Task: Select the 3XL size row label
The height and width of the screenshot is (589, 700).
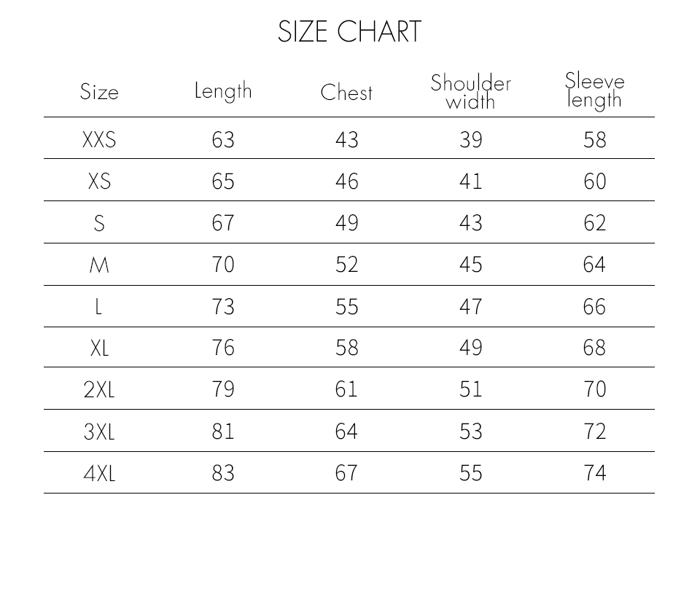Action: click(99, 432)
